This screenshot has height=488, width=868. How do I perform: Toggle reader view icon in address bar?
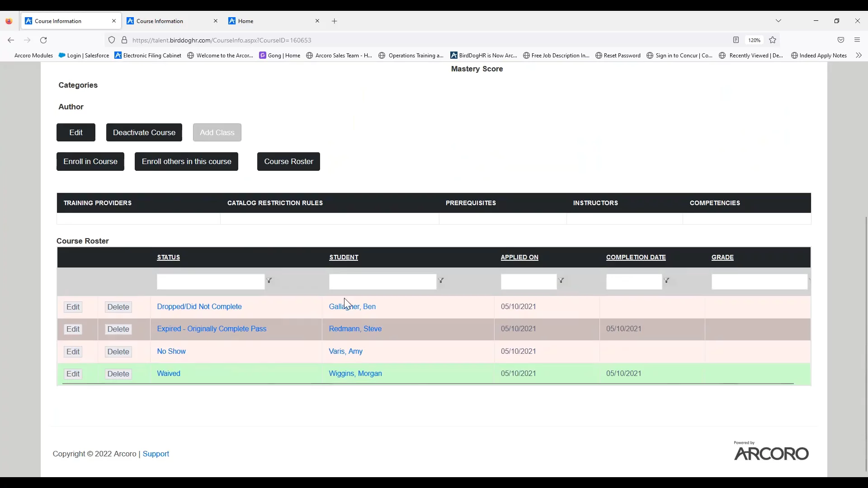736,40
